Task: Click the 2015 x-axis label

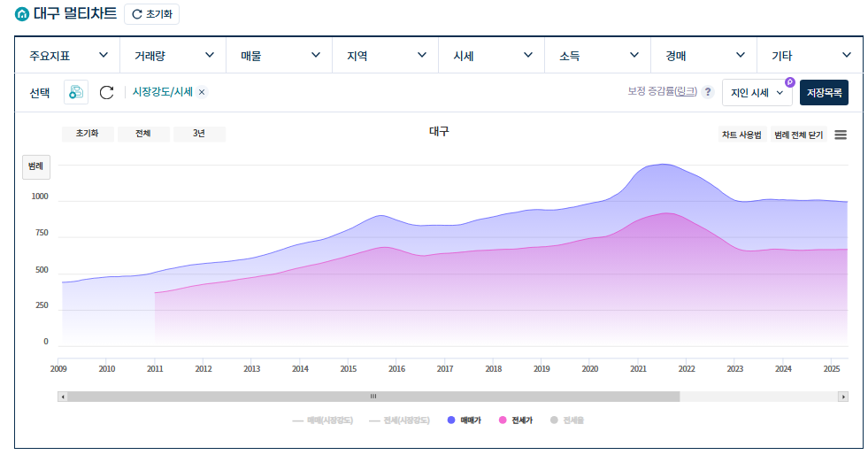Action: click(x=349, y=368)
